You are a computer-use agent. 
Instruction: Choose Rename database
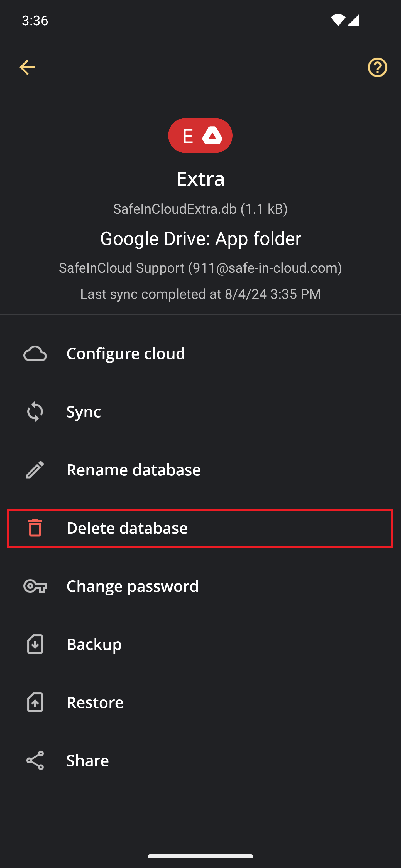200,470
